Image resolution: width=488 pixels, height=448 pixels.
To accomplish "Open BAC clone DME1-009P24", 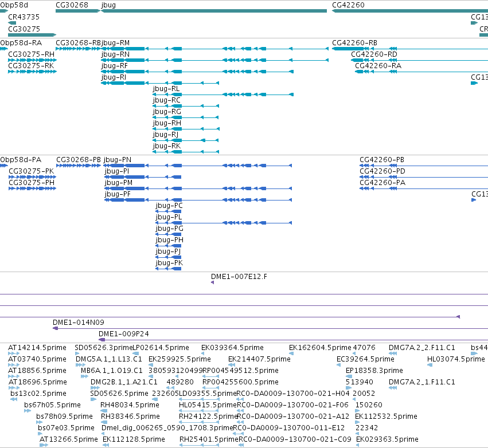I will pos(123,334).
